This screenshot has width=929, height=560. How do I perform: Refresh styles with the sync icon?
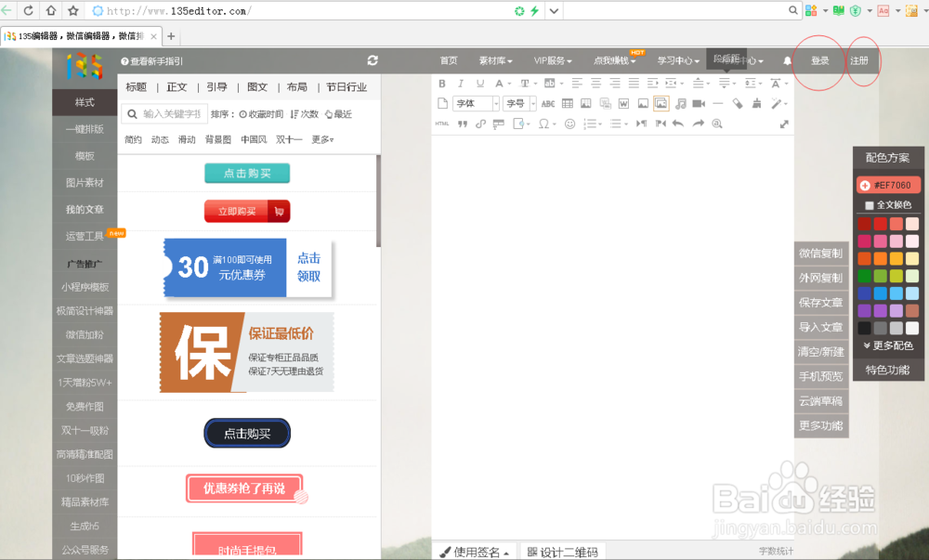(373, 60)
